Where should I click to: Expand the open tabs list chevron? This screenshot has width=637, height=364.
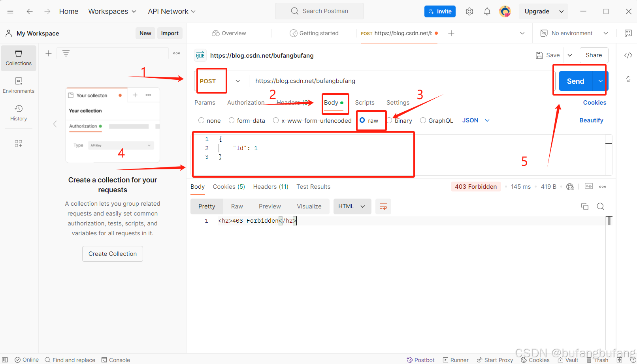coord(522,33)
